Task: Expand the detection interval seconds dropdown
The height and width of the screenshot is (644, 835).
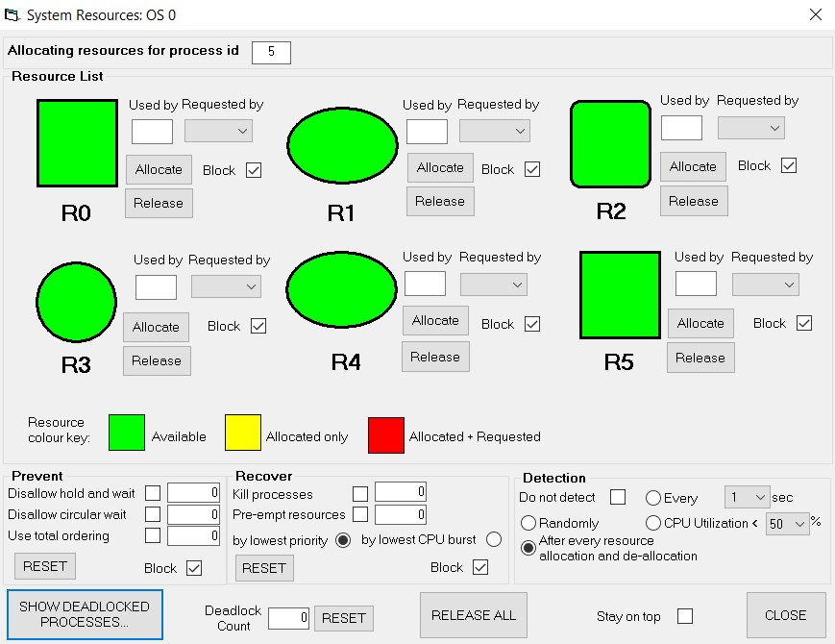Action: [x=747, y=497]
